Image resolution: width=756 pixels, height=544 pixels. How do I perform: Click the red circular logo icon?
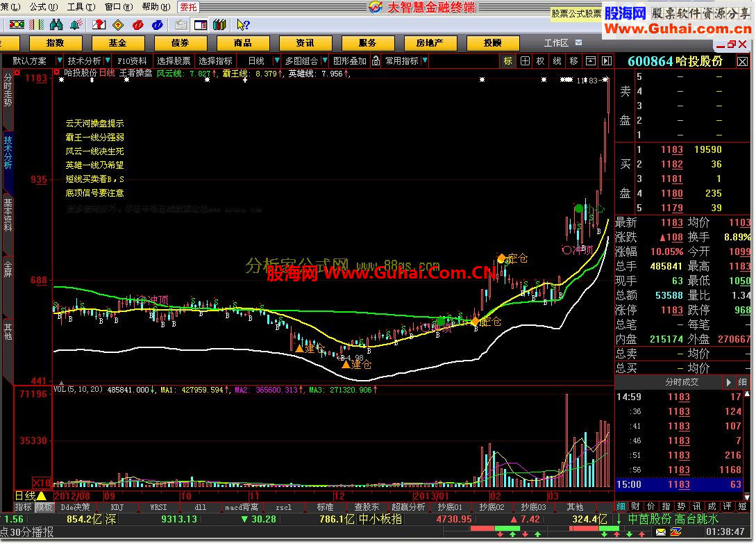click(x=138, y=24)
